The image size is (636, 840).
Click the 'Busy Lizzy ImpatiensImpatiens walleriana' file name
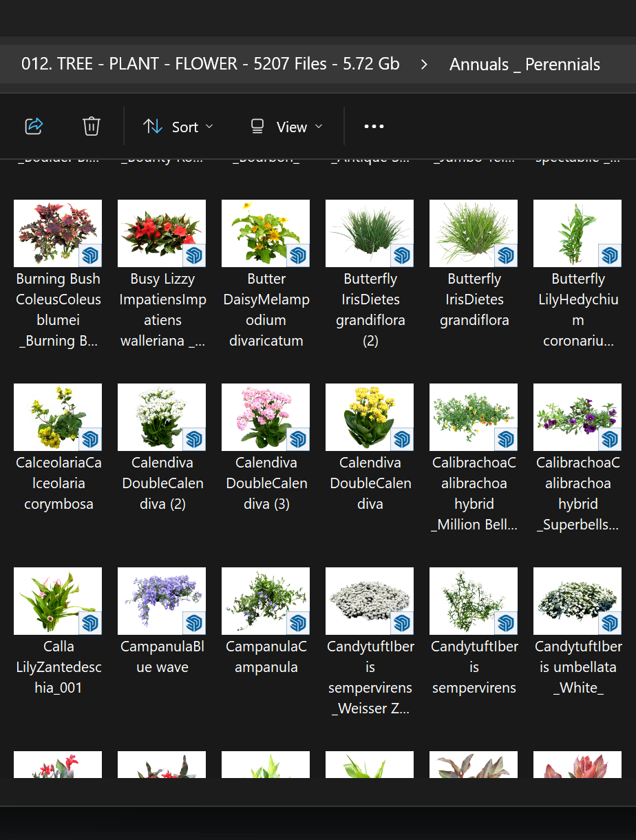click(x=162, y=310)
